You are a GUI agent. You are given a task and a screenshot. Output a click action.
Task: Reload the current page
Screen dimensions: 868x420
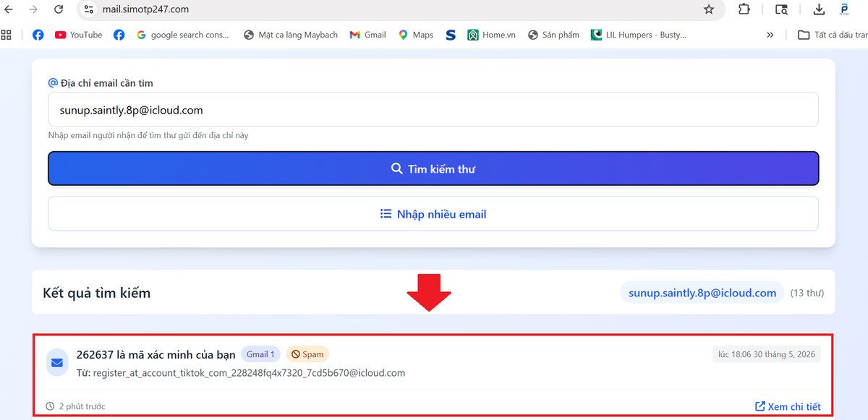click(59, 9)
